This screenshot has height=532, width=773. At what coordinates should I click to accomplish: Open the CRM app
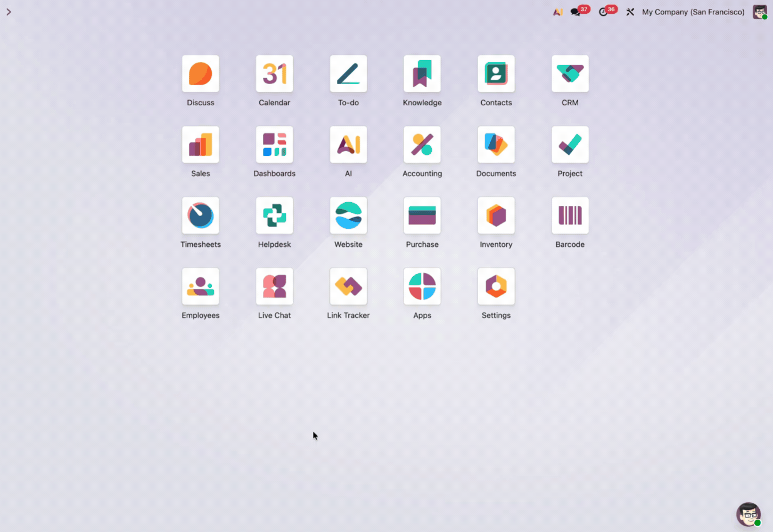point(570,74)
